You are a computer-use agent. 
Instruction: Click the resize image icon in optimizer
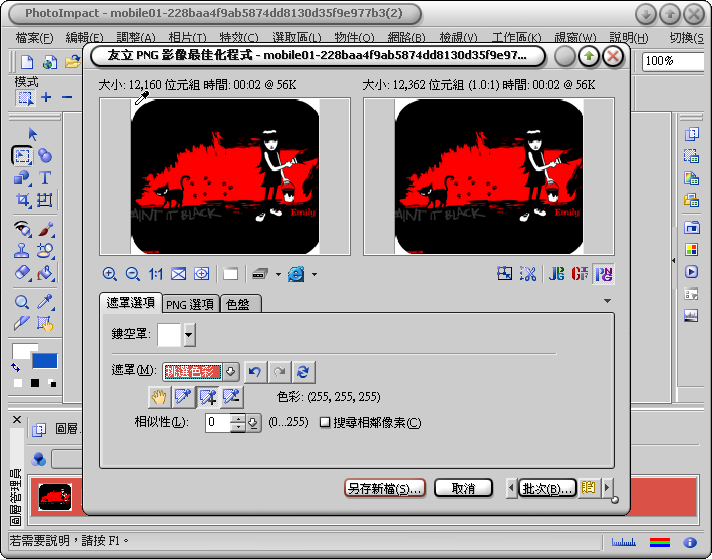(504, 273)
